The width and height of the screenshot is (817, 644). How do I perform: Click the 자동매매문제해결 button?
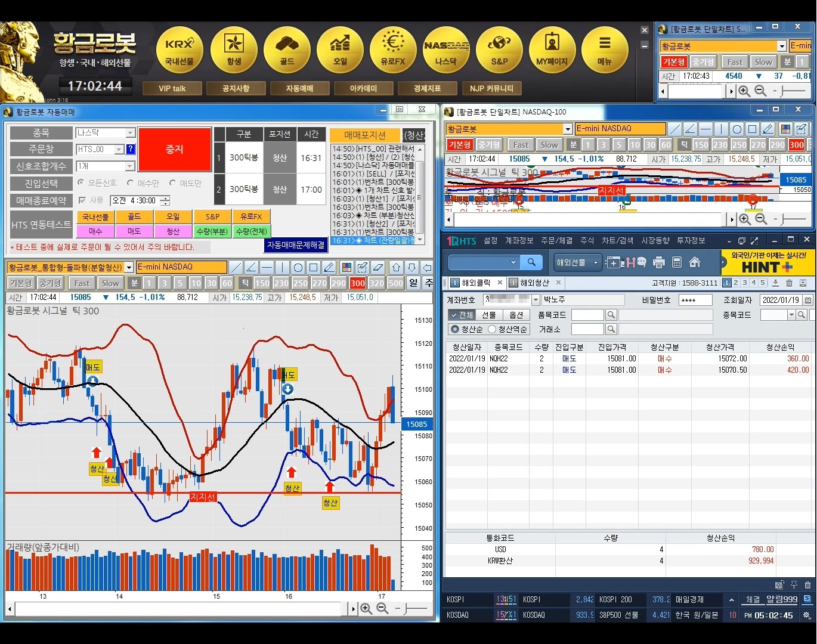[296, 245]
